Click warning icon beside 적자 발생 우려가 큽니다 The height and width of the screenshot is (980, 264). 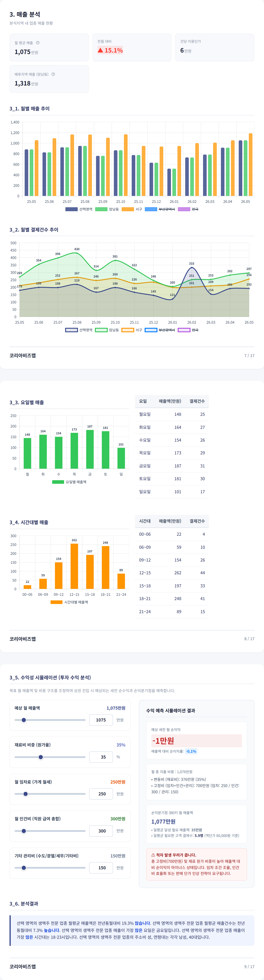click(153, 855)
